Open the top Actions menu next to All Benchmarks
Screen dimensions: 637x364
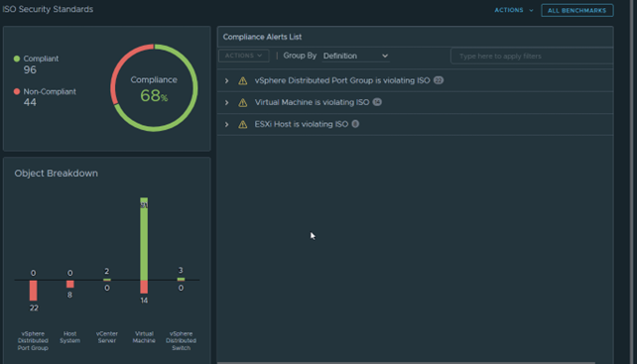pyautogui.click(x=514, y=10)
